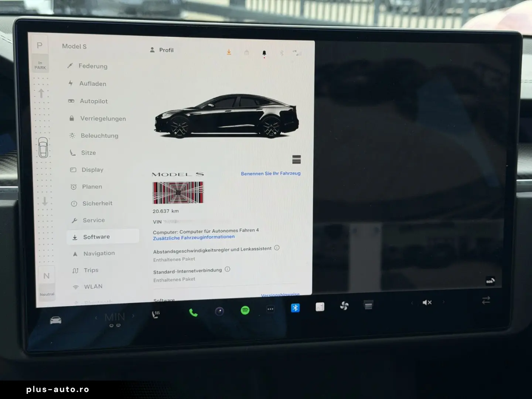Open car controls from bottom bar
This screenshot has width=532, height=399.
point(56,320)
